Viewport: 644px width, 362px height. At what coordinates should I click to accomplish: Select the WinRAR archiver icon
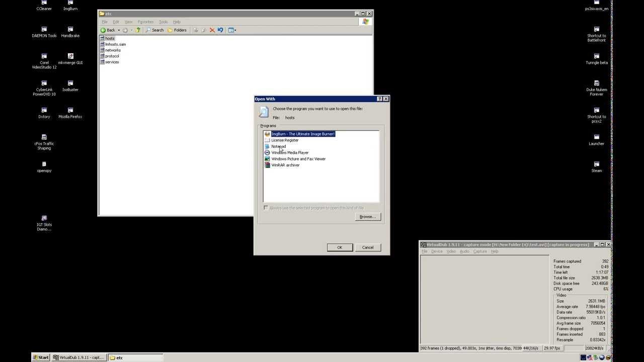point(267,165)
